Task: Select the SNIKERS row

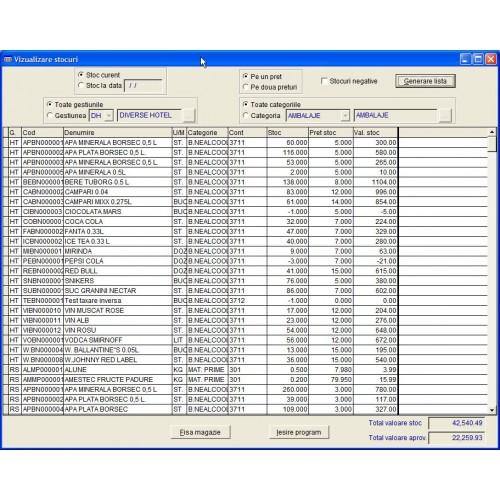Action: [245, 281]
